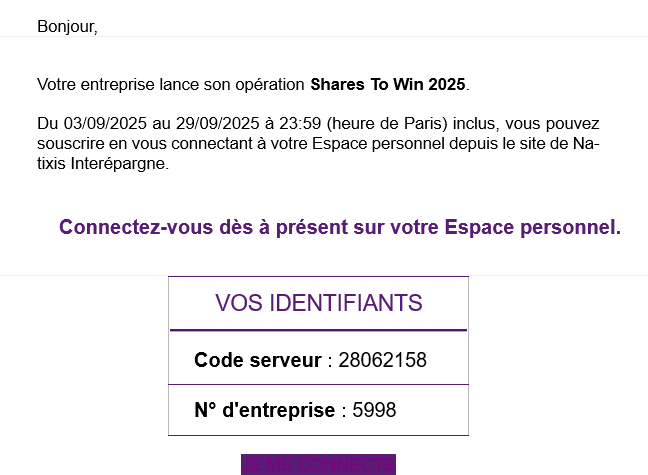Click the word Interépargne

(x=120, y=164)
